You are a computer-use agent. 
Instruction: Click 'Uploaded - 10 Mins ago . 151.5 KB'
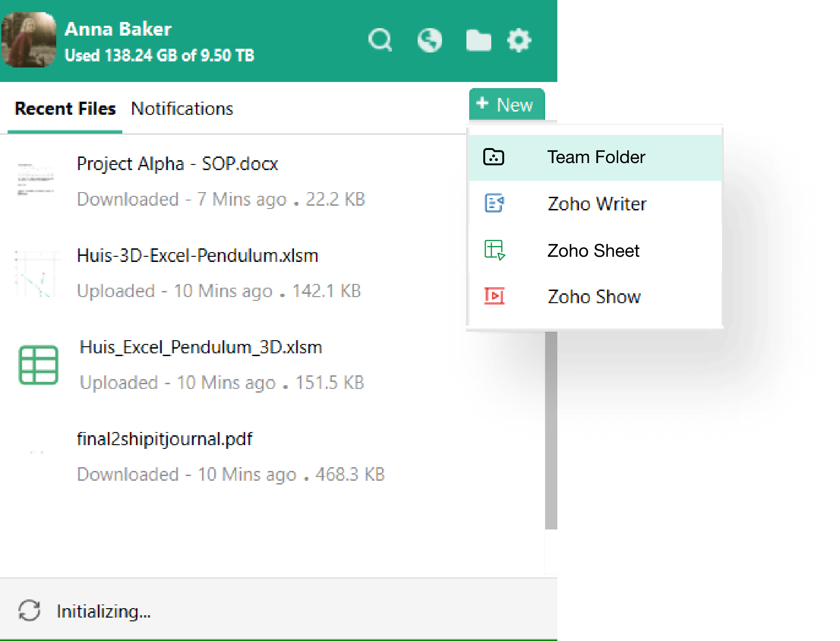(222, 383)
